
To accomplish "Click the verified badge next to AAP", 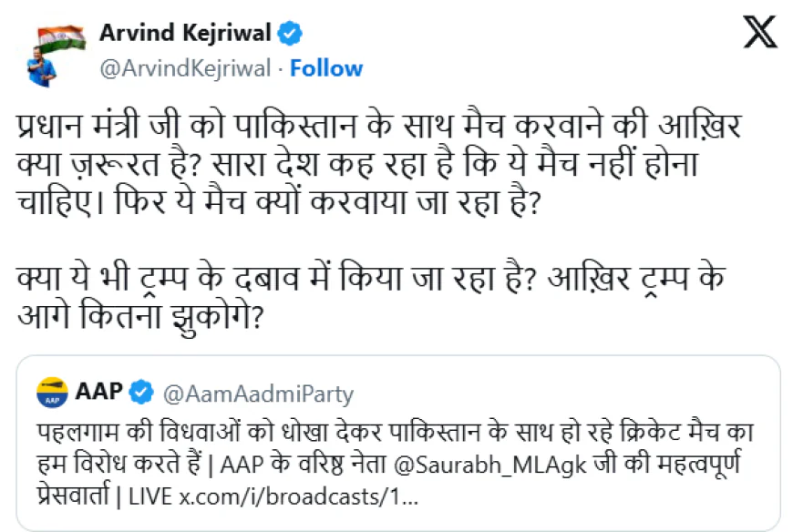I will coord(140,392).
